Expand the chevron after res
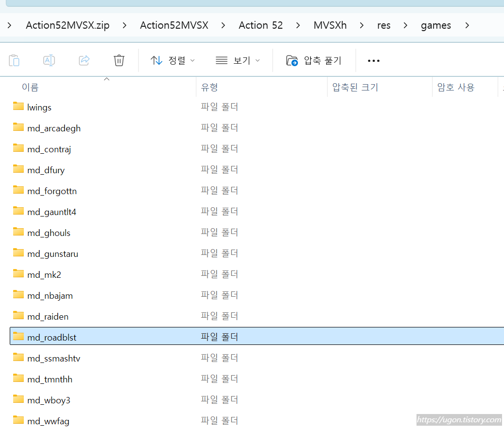Image resolution: width=504 pixels, height=433 pixels. click(x=406, y=25)
